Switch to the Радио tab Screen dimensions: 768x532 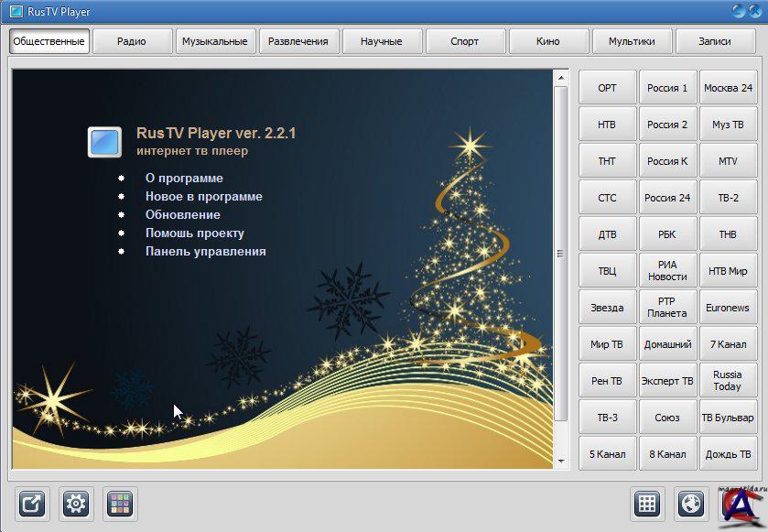point(132,41)
